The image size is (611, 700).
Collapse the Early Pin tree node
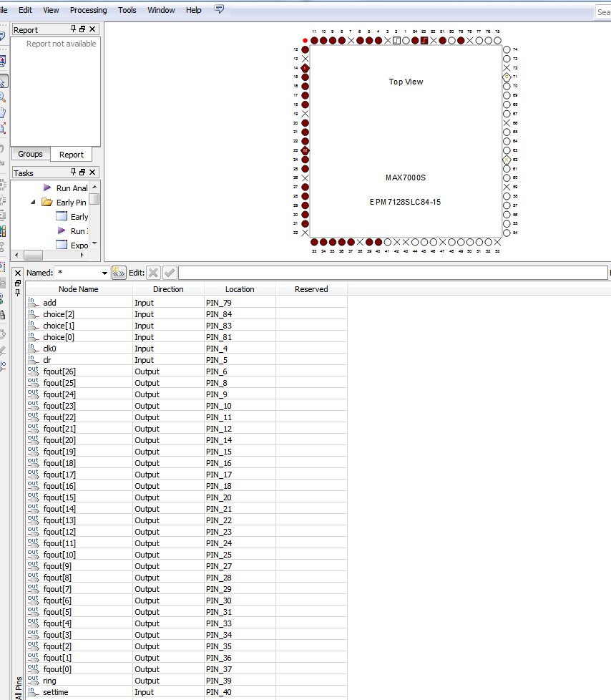coord(33,203)
